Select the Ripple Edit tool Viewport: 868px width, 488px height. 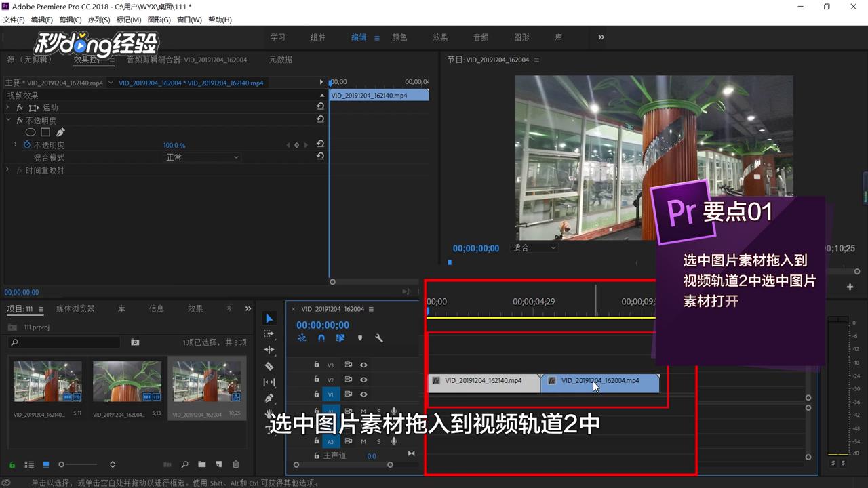tap(269, 350)
